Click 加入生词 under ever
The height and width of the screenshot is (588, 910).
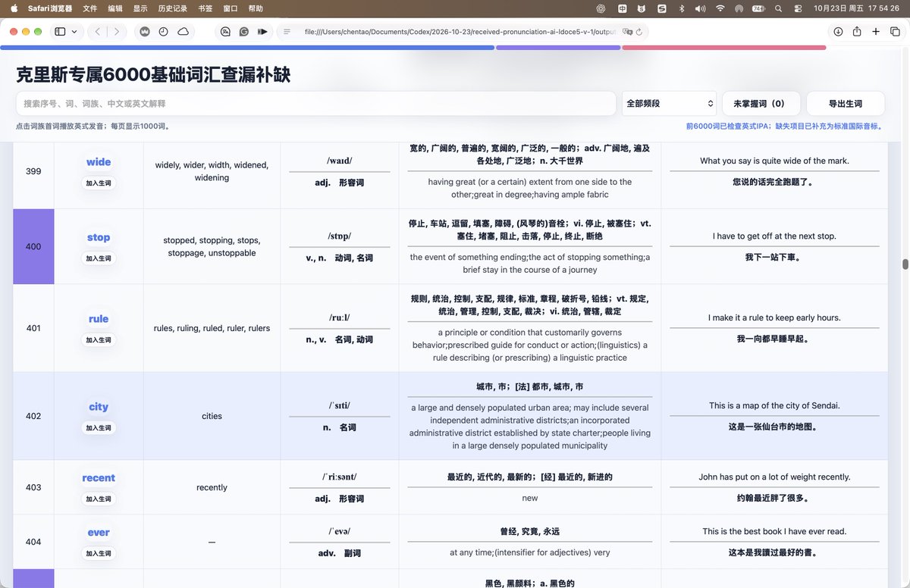coord(99,553)
